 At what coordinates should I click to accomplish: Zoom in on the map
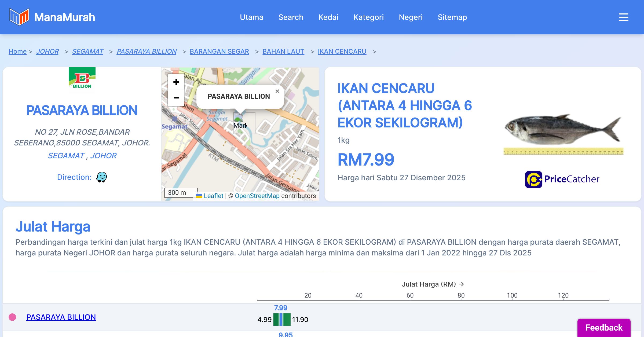(176, 82)
